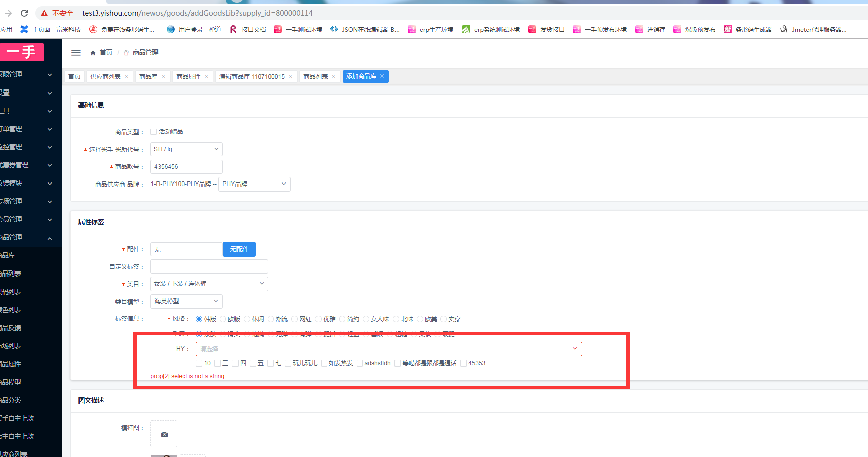
Task: Open the 爆版预发布 bookmark
Action: click(x=694, y=30)
